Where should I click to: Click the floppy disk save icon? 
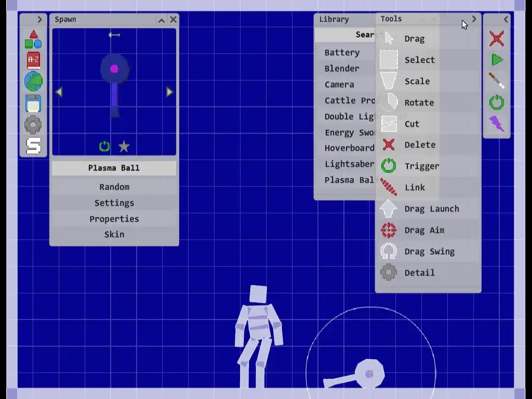[33, 103]
